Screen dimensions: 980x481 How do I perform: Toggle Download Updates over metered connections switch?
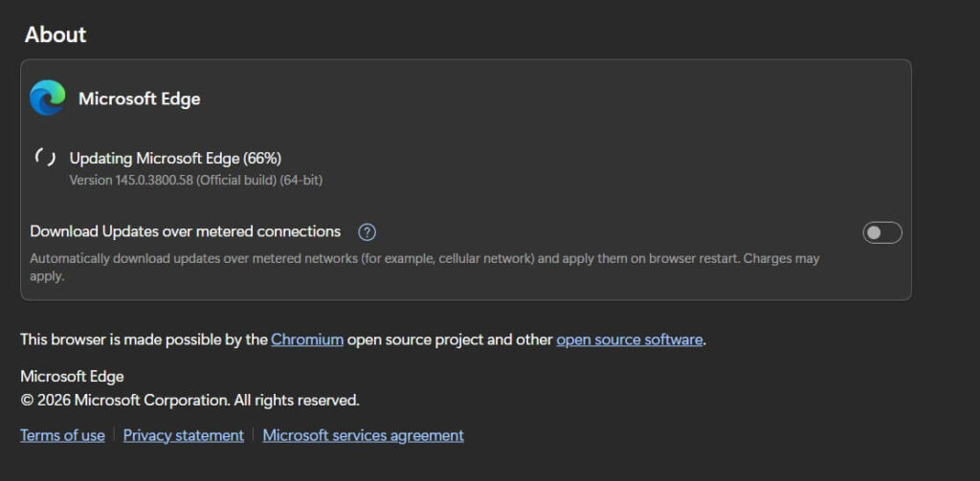(881, 233)
